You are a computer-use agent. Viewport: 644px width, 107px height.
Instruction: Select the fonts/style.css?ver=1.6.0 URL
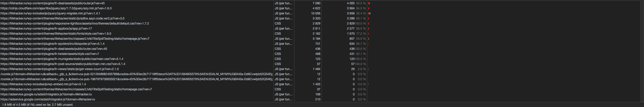click(56, 34)
